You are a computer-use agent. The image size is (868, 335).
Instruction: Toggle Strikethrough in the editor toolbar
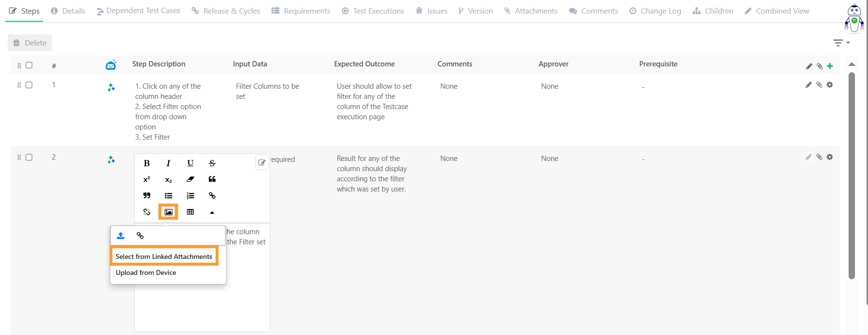coord(212,163)
